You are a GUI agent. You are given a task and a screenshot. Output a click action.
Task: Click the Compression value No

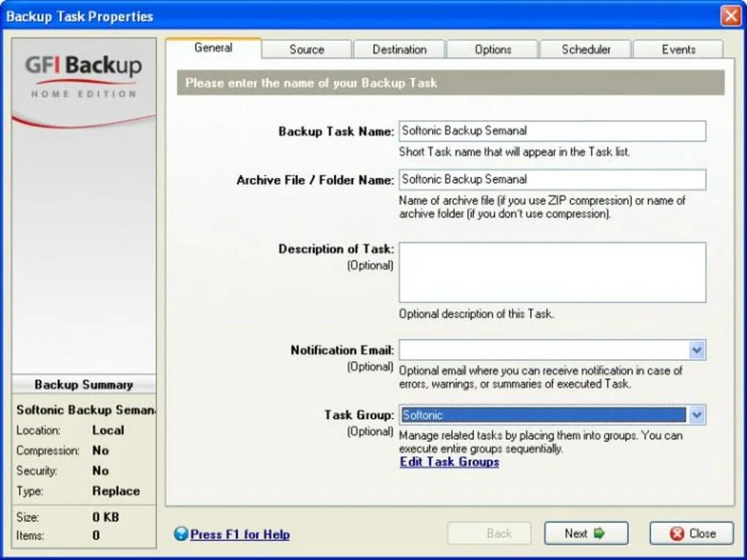(100, 450)
